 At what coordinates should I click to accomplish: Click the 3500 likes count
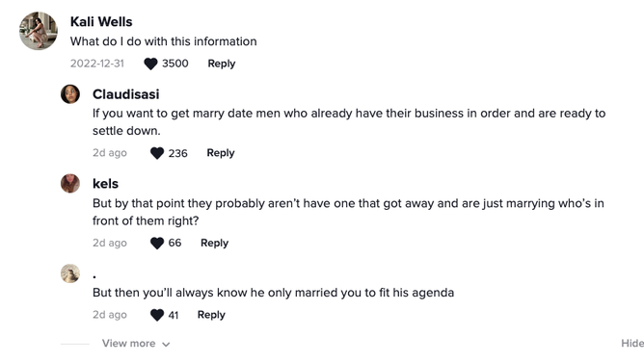[x=174, y=64]
